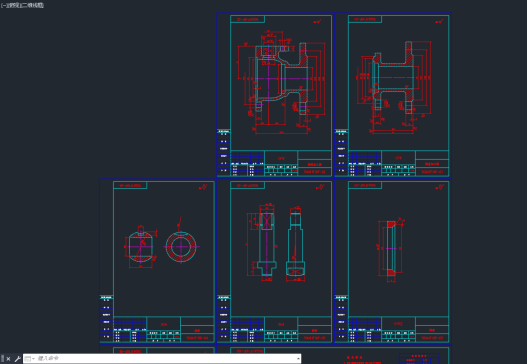527x364 pixels.
Task: Select the valve body section view in top-left sheet
Action: (x=281, y=83)
